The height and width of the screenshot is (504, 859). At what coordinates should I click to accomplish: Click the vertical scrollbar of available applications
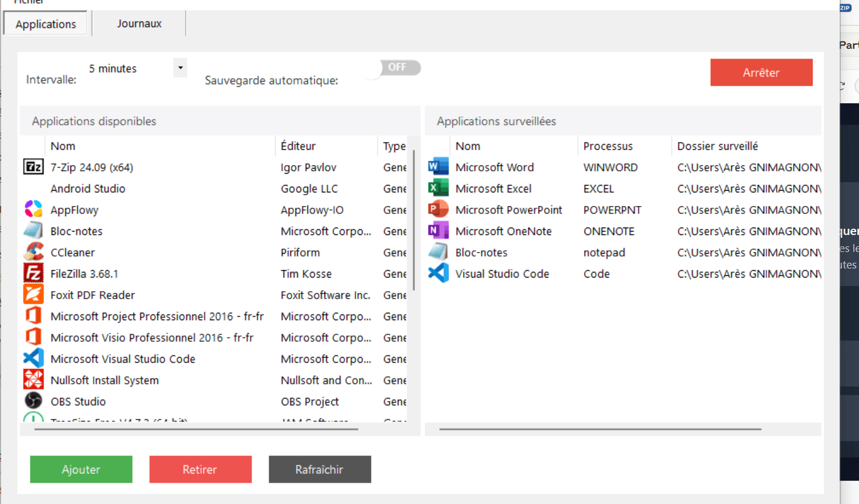[x=414, y=220]
